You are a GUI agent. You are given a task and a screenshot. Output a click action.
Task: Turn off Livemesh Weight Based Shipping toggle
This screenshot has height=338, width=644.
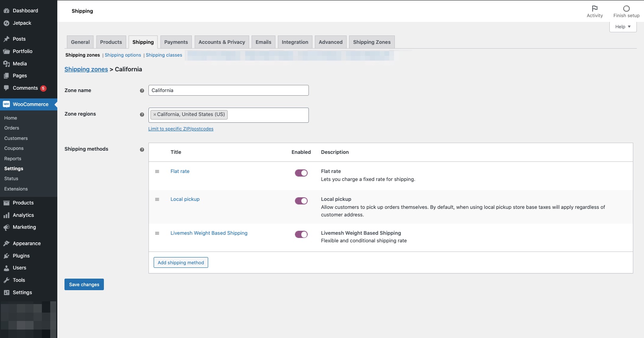pos(301,234)
